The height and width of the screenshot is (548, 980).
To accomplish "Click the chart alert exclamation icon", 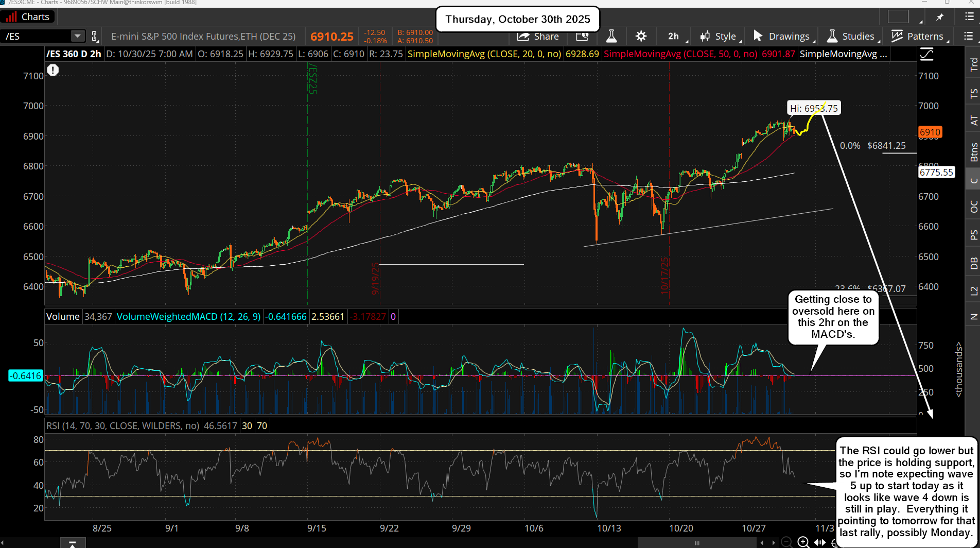I will point(53,70).
